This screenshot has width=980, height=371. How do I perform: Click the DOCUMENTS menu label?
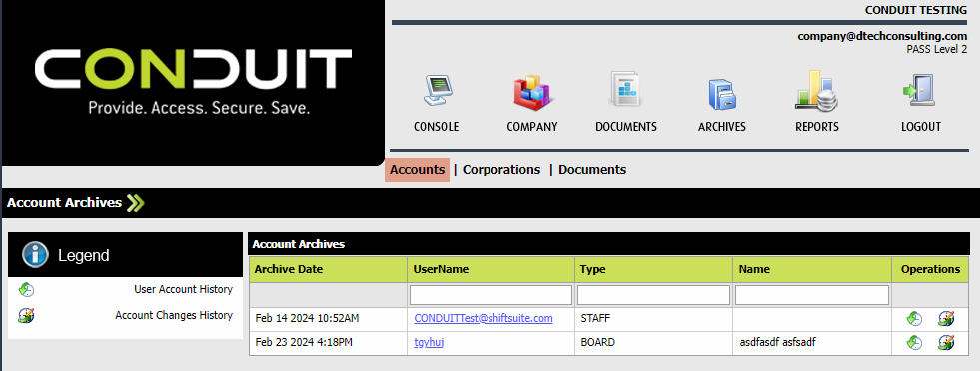[x=626, y=126]
